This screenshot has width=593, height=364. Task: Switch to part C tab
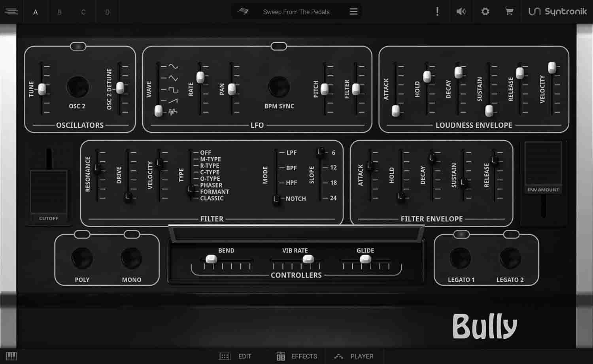(x=83, y=12)
